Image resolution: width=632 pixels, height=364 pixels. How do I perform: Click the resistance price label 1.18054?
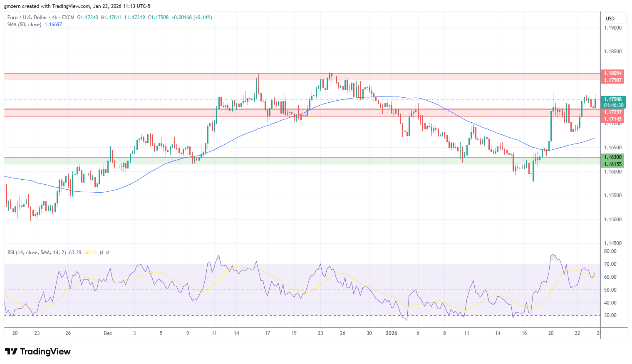(x=613, y=73)
